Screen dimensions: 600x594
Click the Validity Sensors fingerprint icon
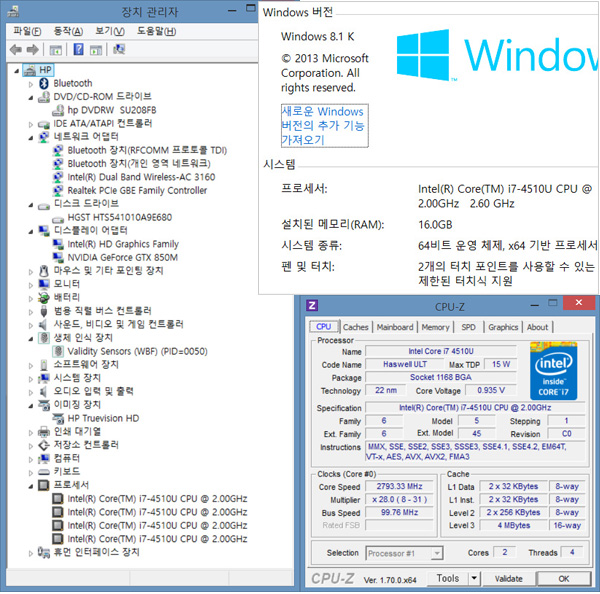point(58,351)
